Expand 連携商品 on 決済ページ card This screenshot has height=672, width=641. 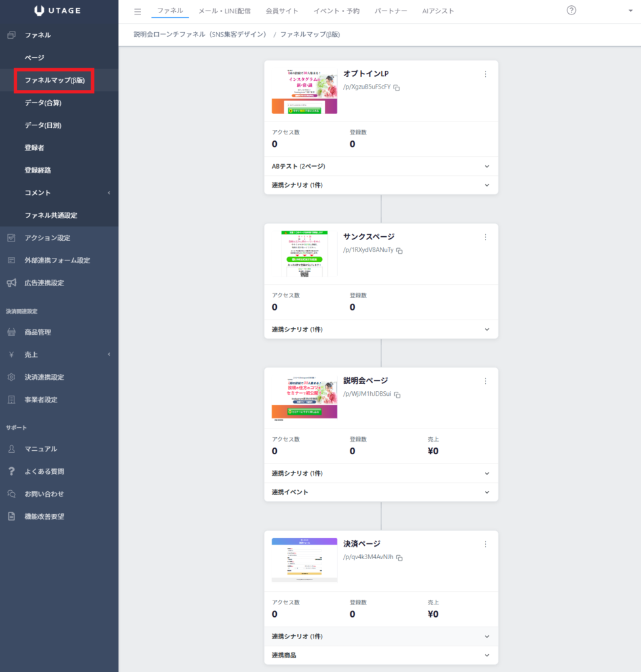point(381,655)
